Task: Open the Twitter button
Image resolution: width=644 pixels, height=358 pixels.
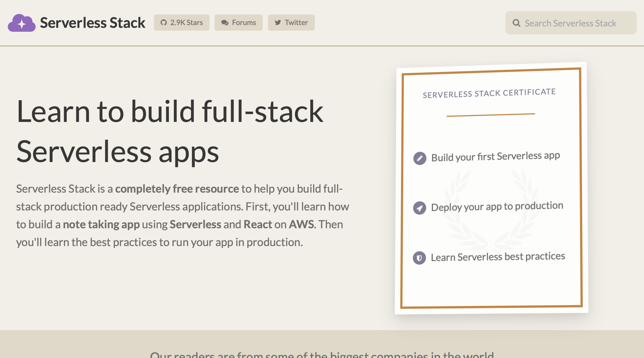Action: click(x=291, y=23)
